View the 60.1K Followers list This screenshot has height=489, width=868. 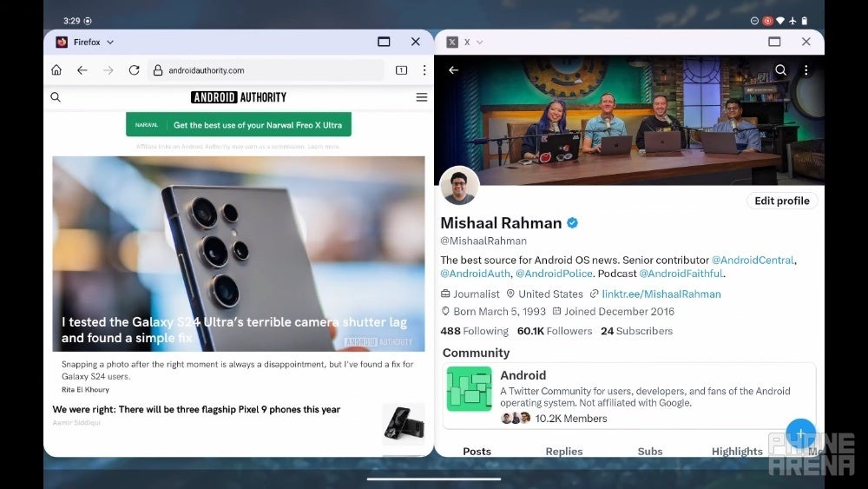pyautogui.click(x=555, y=331)
